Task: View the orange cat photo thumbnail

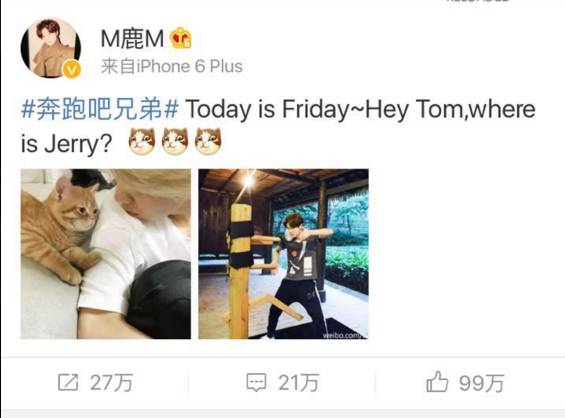Action: pyautogui.click(x=106, y=254)
